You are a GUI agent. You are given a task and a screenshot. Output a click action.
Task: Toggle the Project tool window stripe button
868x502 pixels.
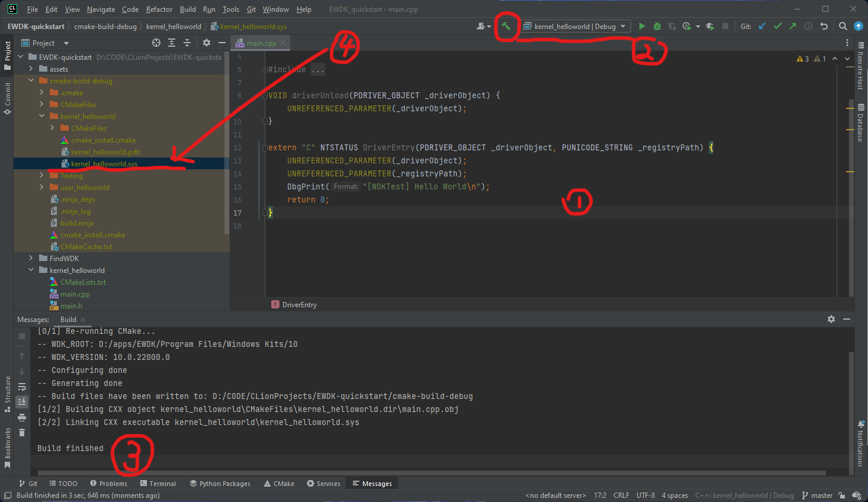pos(7,55)
